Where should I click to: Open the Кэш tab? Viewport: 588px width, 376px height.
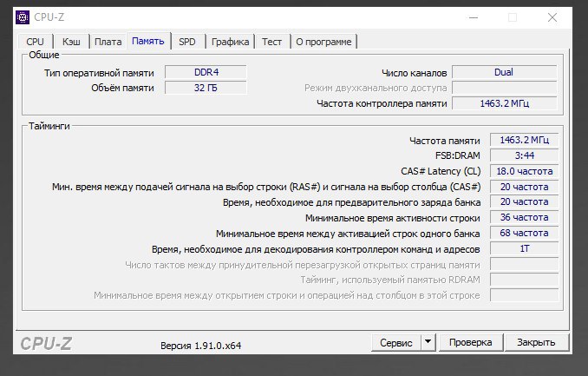click(x=71, y=42)
